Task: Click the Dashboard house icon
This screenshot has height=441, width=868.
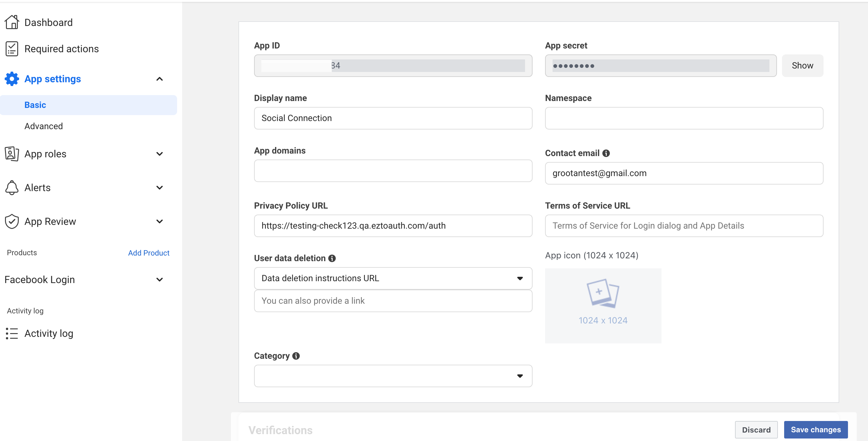Action: [12, 22]
